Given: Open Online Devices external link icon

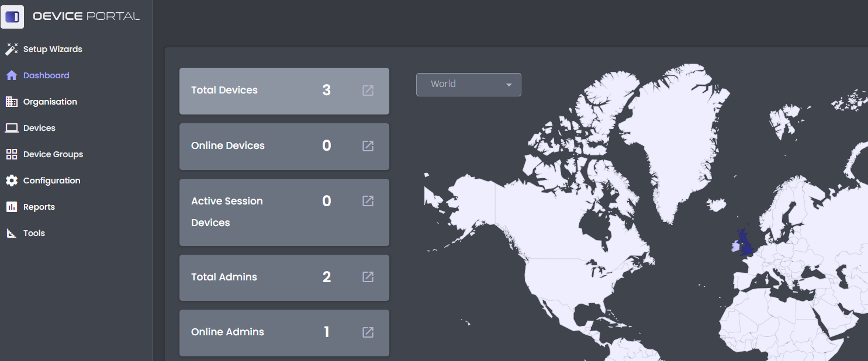Looking at the screenshot, I should (368, 146).
